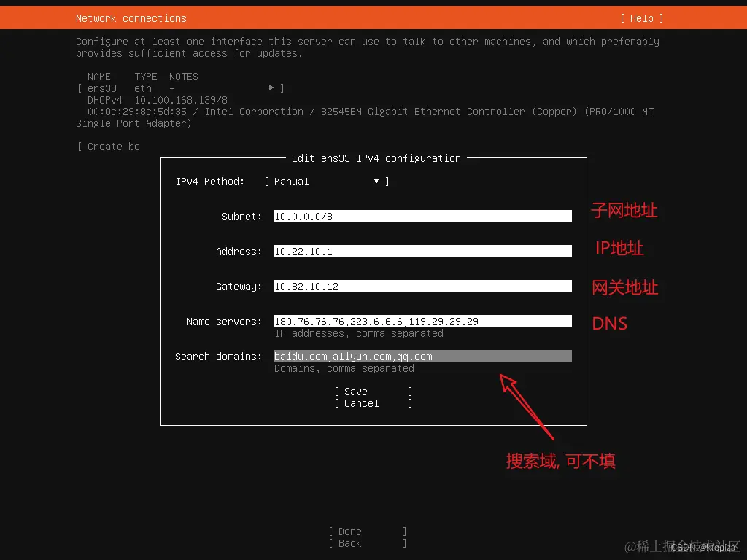Click the IPv4 Method label

tap(210, 182)
